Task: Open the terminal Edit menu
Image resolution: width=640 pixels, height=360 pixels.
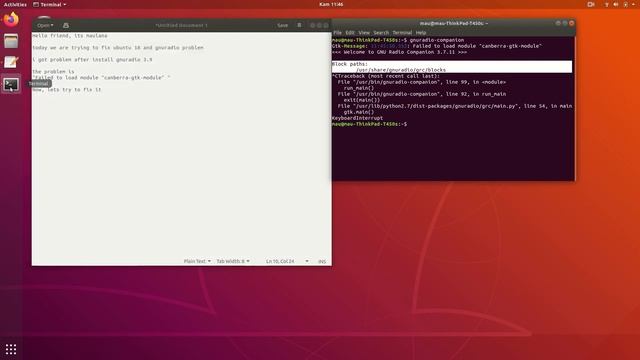Action: pos(350,33)
